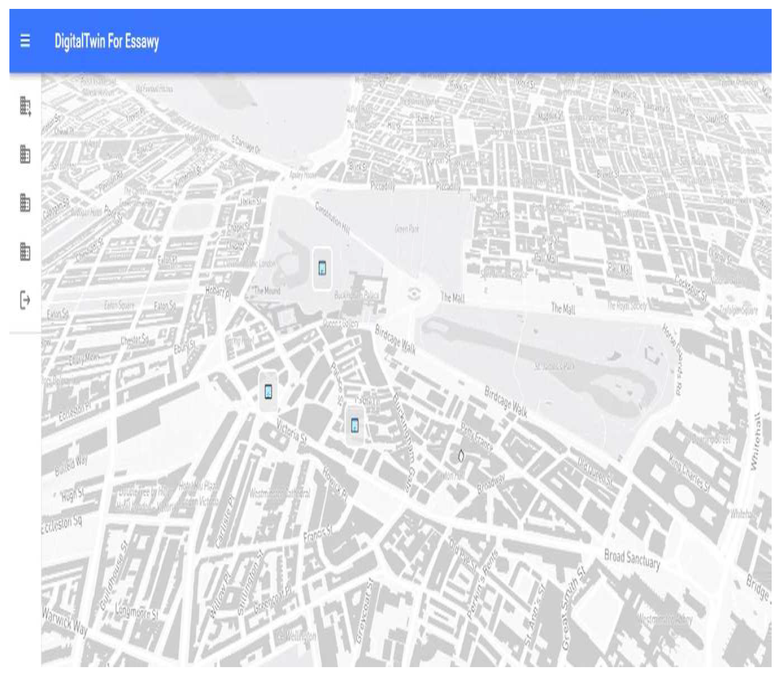Click the Victoria St street label
The image size is (784, 678).
292,431
